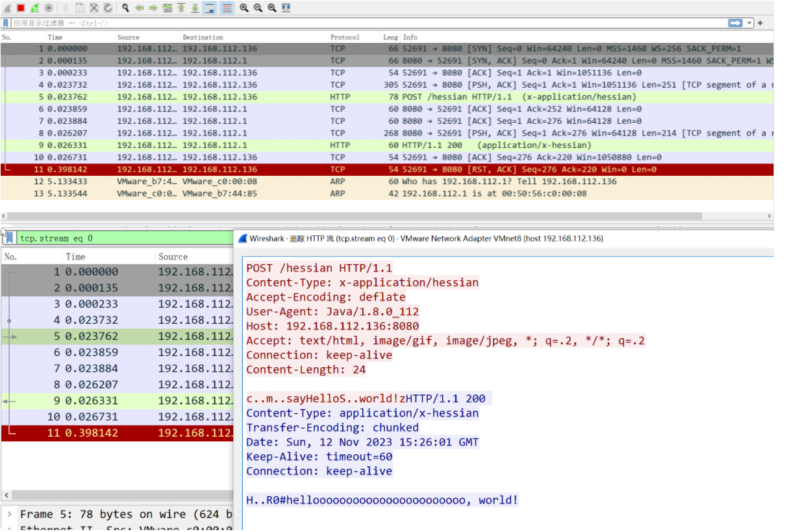Restart the current capture
Image resolution: width=798 pixels, height=532 pixels.
click(x=34, y=8)
